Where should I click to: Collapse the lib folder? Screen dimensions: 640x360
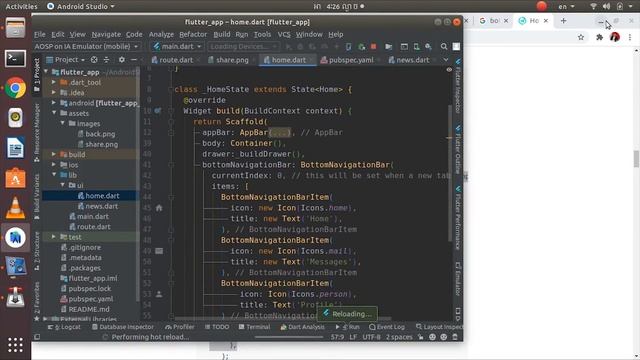[x=53, y=175]
